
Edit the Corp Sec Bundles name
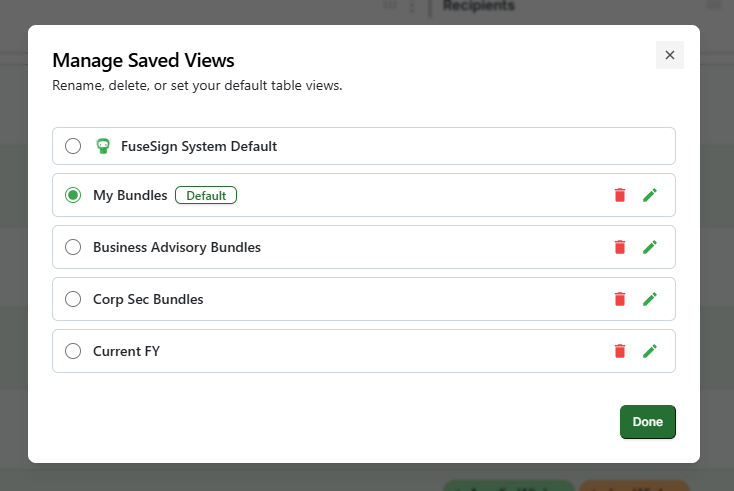[x=650, y=299]
